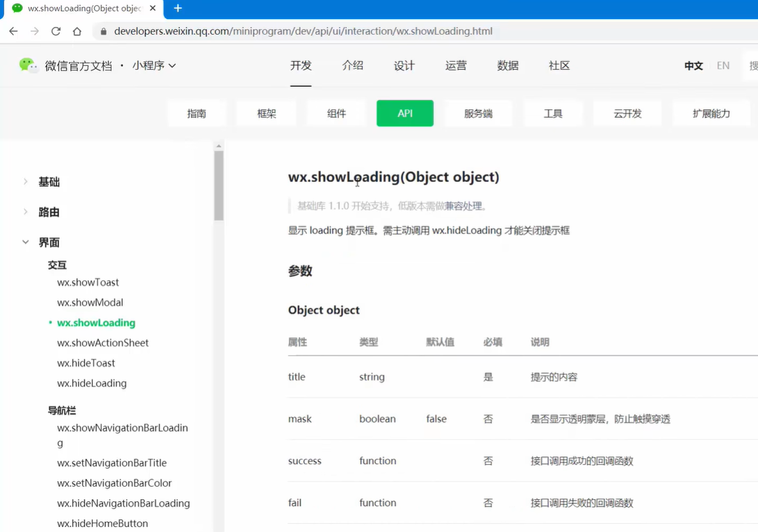The height and width of the screenshot is (532, 758).
Task: Click the 'title' property cell
Action: click(x=297, y=377)
